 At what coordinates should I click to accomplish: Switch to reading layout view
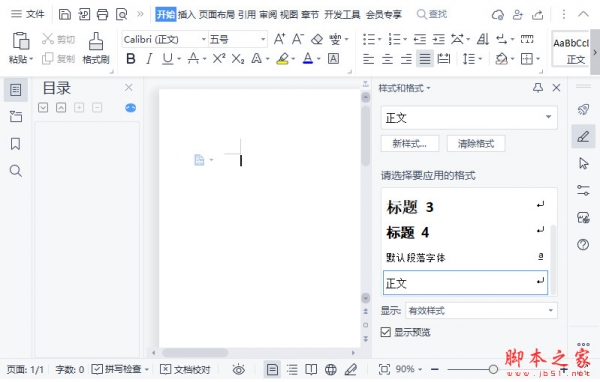click(311, 370)
